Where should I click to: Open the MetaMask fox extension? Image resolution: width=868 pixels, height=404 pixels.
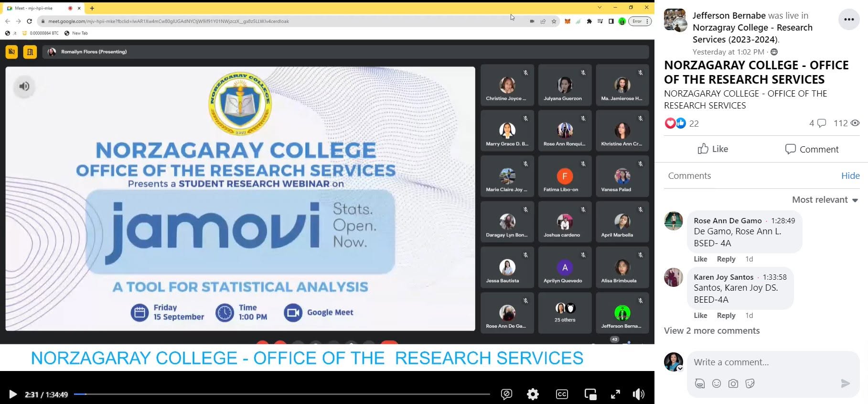coord(568,21)
